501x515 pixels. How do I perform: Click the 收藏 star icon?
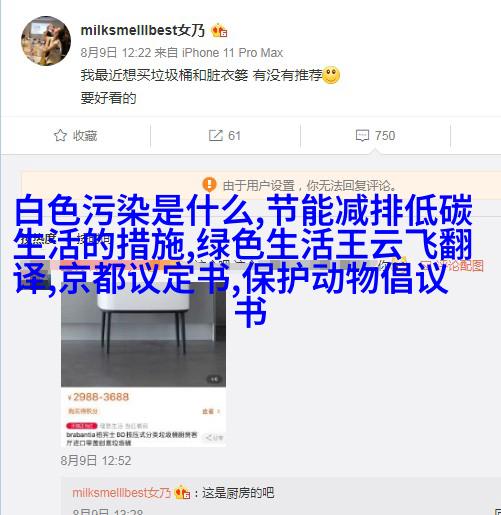tap(60, 135)
